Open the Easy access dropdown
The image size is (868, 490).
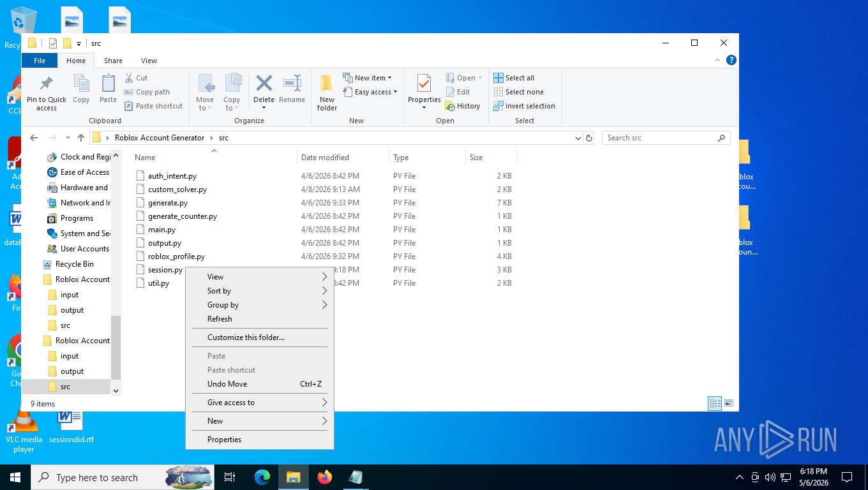pyautogui.click(x=370, y=92)
